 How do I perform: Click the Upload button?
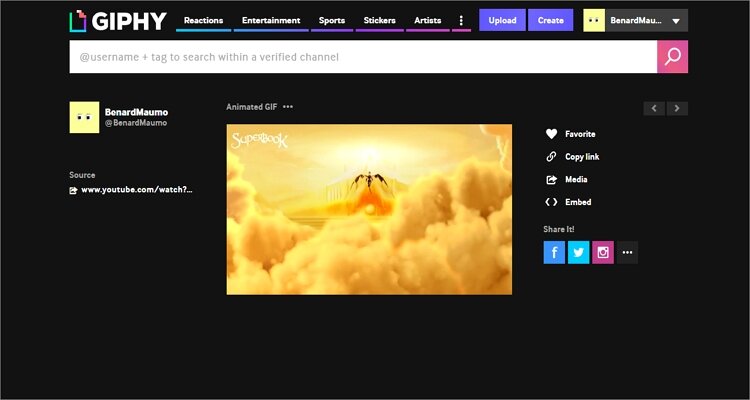pyautogui.click(x=502, y=20)
